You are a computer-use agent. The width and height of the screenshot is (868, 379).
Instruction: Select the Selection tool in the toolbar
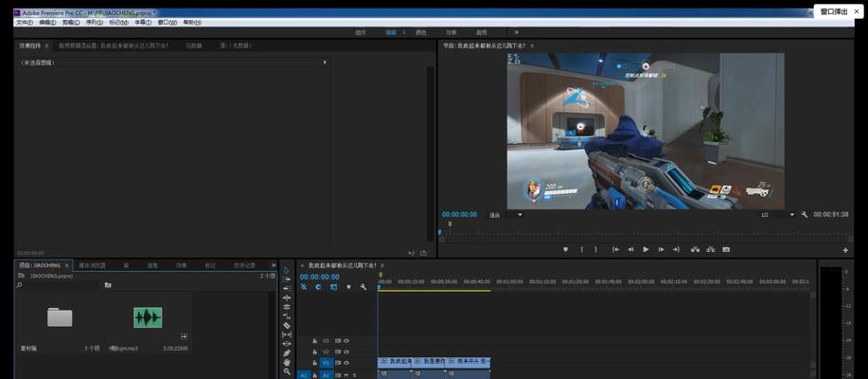pyautogui.click(x=286, y=270)
